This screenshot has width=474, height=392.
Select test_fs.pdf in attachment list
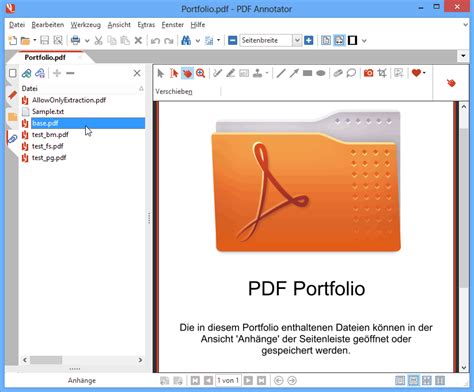[x=48, y=146]
